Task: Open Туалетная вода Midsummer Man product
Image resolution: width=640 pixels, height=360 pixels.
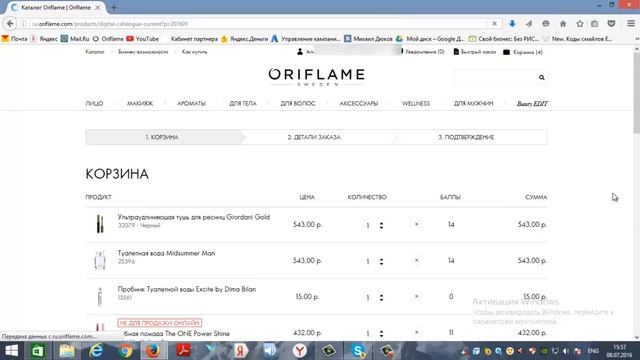Action: [166, 253]
